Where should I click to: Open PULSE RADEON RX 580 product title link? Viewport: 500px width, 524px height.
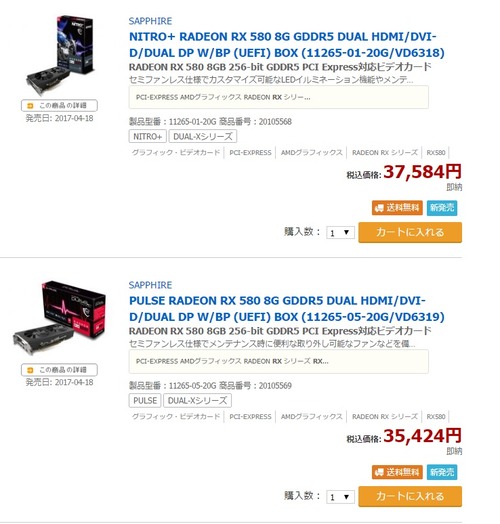(x=287, y=309)
